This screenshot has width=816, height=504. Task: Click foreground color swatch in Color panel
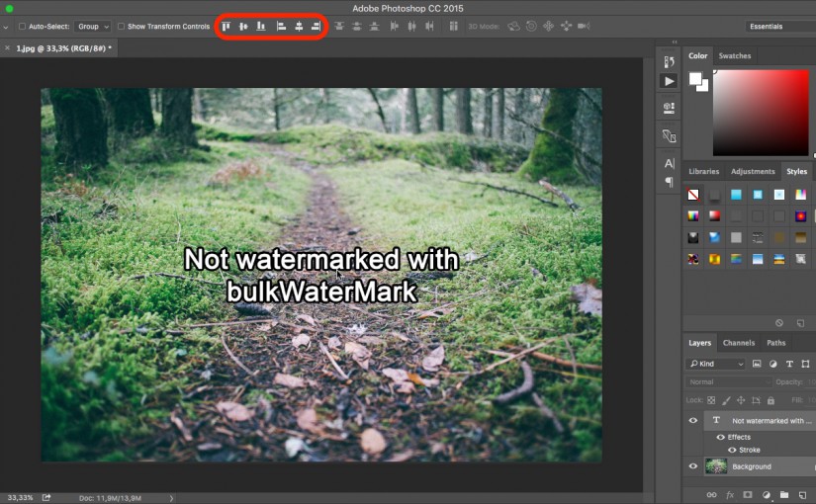[x=695, y=78]
